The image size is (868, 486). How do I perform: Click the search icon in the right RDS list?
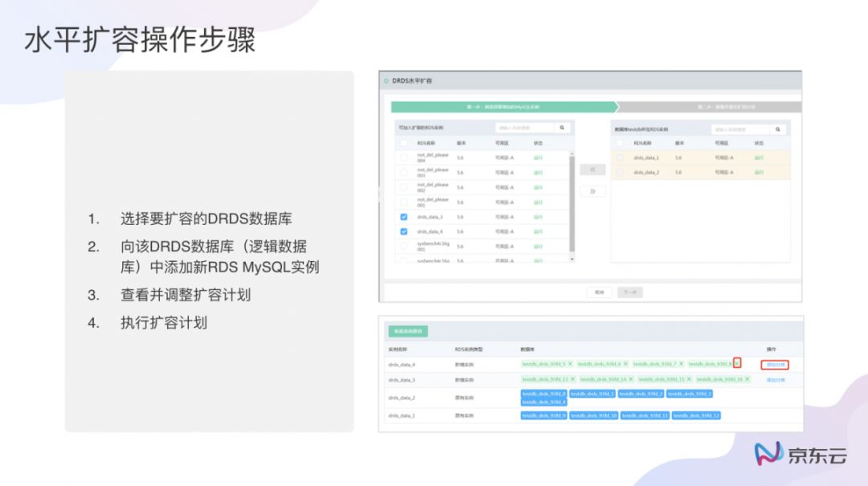[778, 129]
